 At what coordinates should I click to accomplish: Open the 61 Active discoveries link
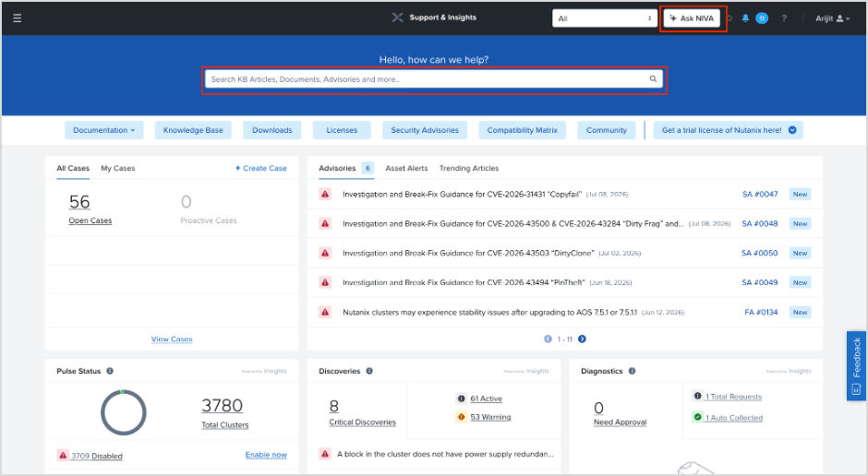pyautogui.click(x=486, y=399)
